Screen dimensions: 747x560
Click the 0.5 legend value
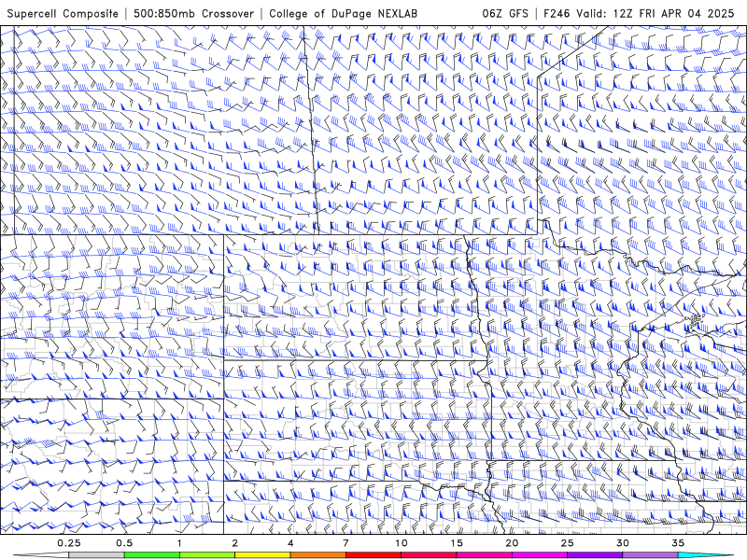[124, 543]
